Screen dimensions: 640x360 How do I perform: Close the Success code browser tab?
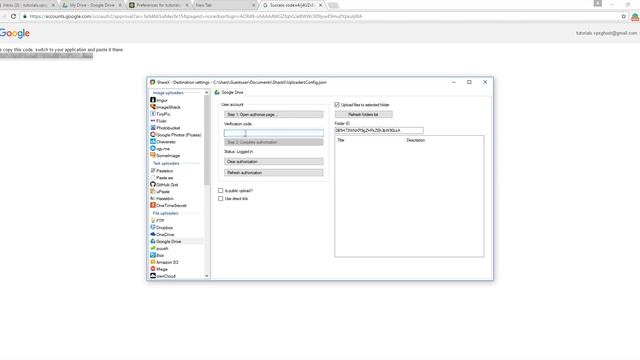pos(320,5)
